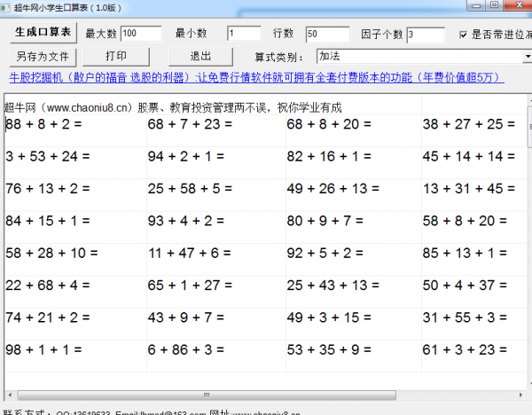Click the cell '93 + 4 + 2 ='
Viewport: 532px width, 415px height.
216,227
